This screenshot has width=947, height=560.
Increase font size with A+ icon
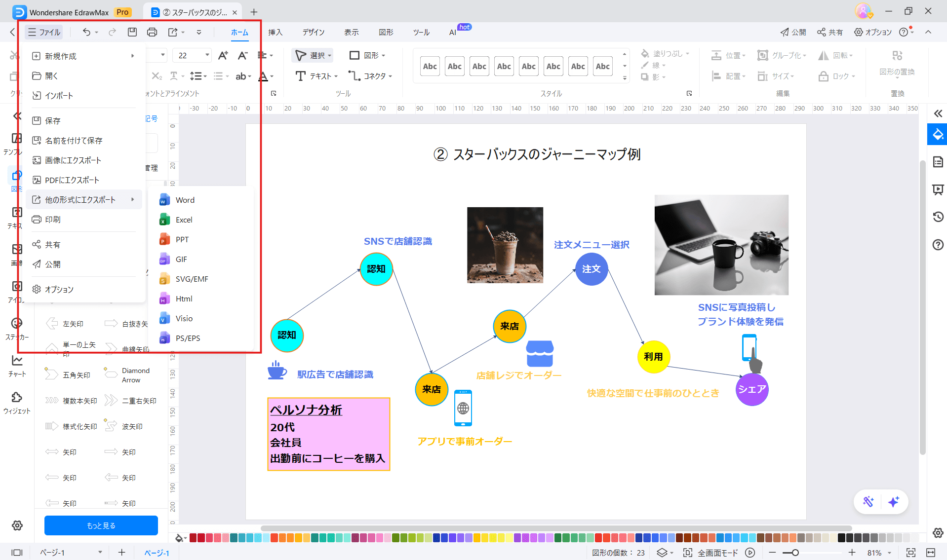pyautogui.click(x=223, y=55)
